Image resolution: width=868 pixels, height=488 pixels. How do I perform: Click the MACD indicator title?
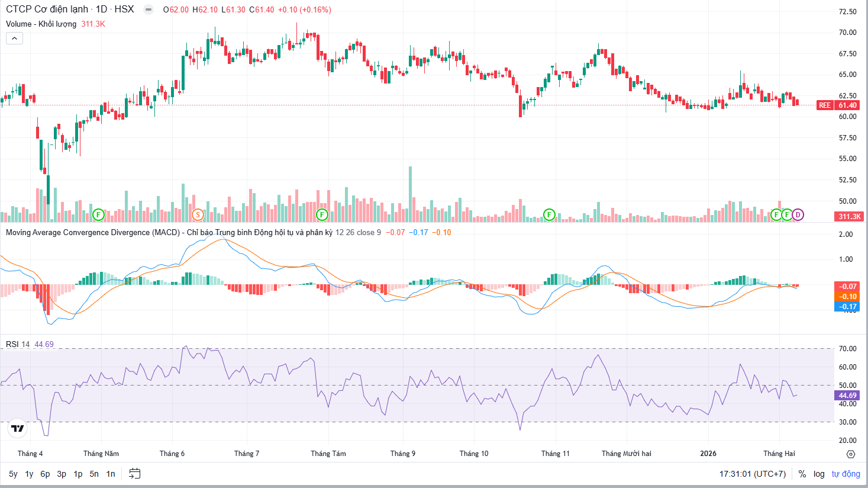click(x=92, y=232)
